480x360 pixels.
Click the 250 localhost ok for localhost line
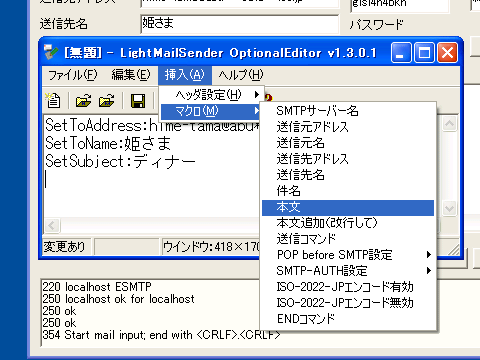tap(118, 299)
